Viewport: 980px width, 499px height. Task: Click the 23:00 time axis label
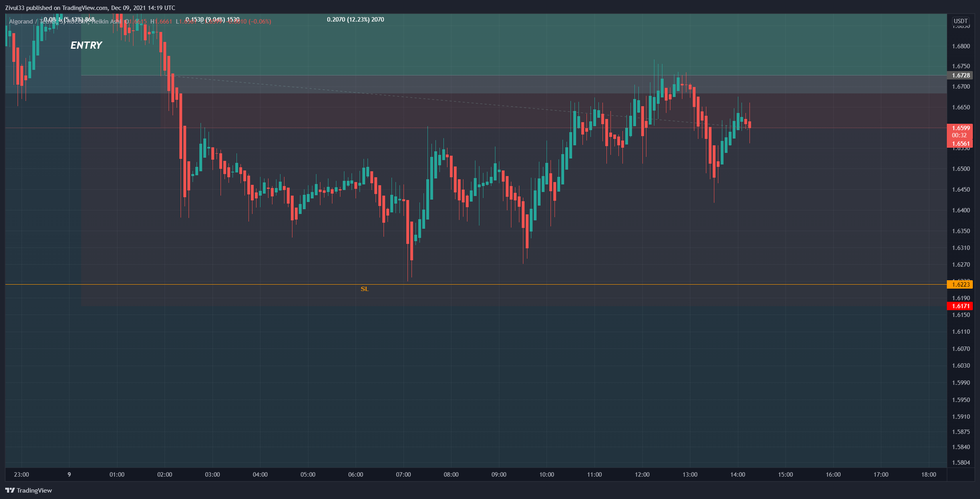pyautogui.click(x=21, y=475)
